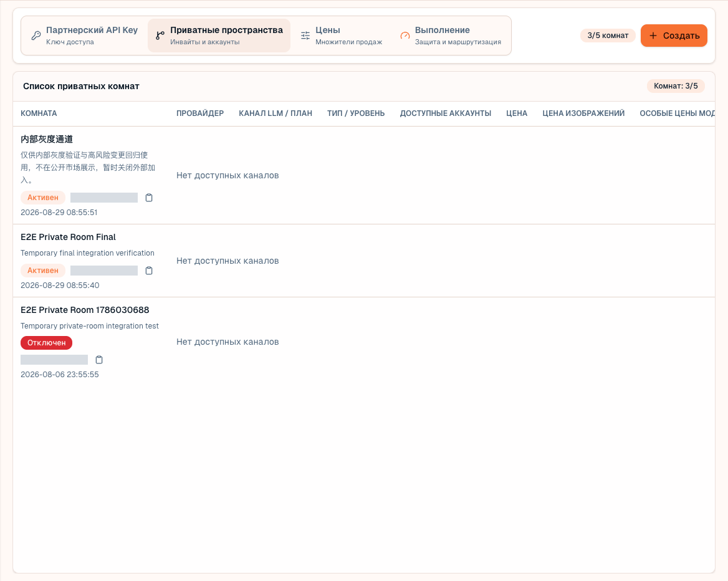
Task: Copy invite code for 内部灰度通道 room
Action: [x=149, y=198]
